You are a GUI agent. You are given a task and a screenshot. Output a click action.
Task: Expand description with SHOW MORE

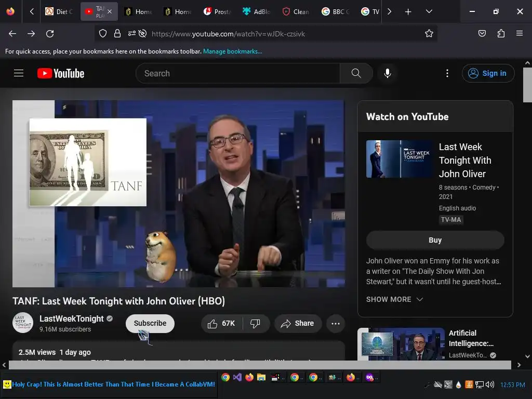click(x=394, y=299)
